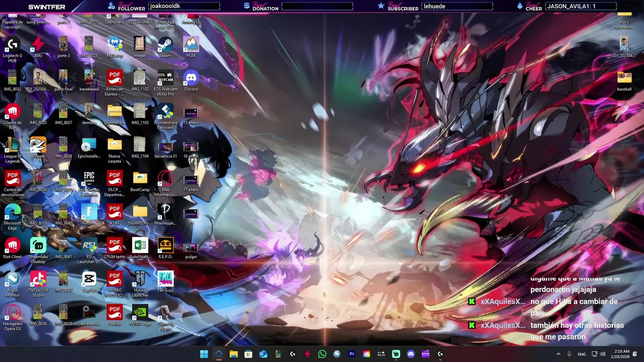Select the Argus Monitor shortcut
644x362 pixels.
13,285
